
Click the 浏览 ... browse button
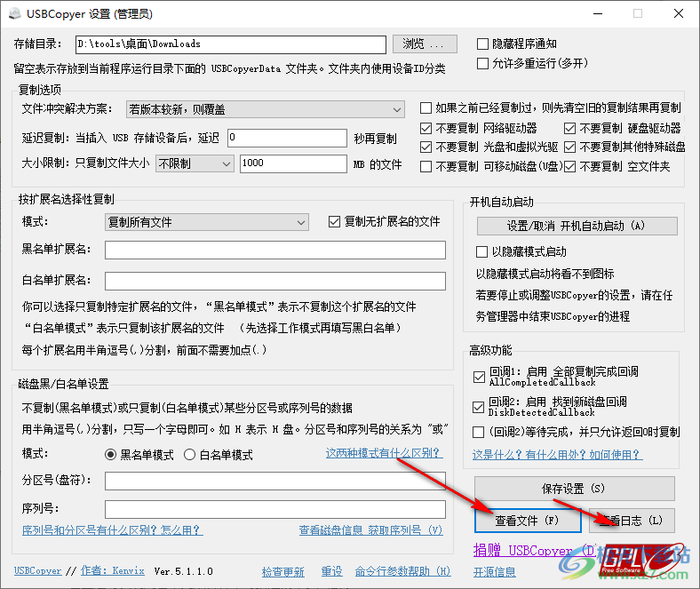[x=425, y=44]
